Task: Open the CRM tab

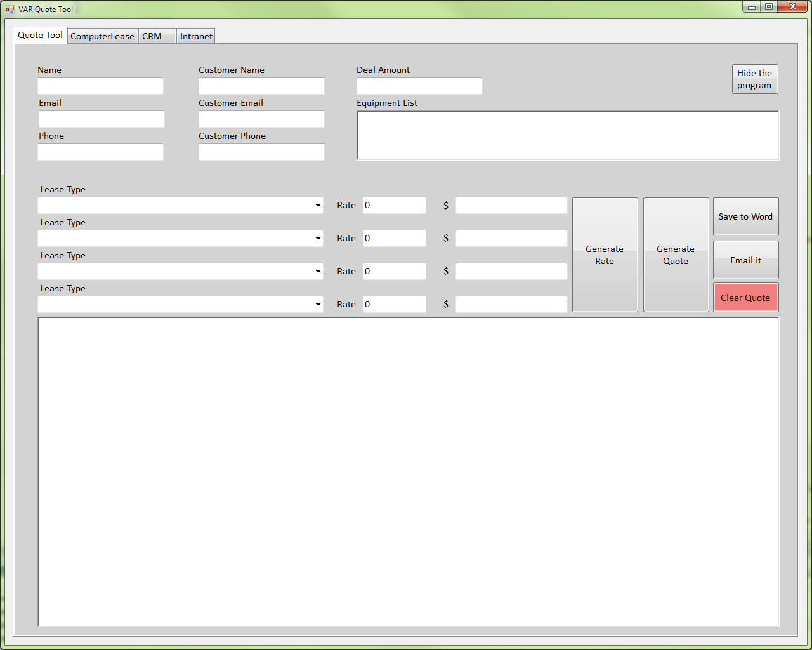Action: [152, 36]
